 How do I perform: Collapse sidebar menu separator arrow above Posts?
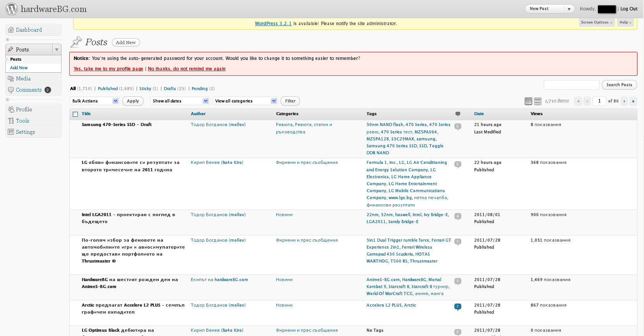pyautogui.click(x=7, y=39)
